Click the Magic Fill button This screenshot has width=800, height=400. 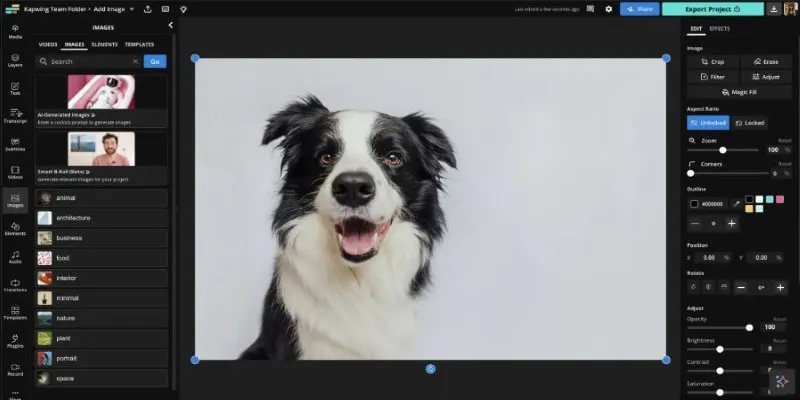(739, 92)
